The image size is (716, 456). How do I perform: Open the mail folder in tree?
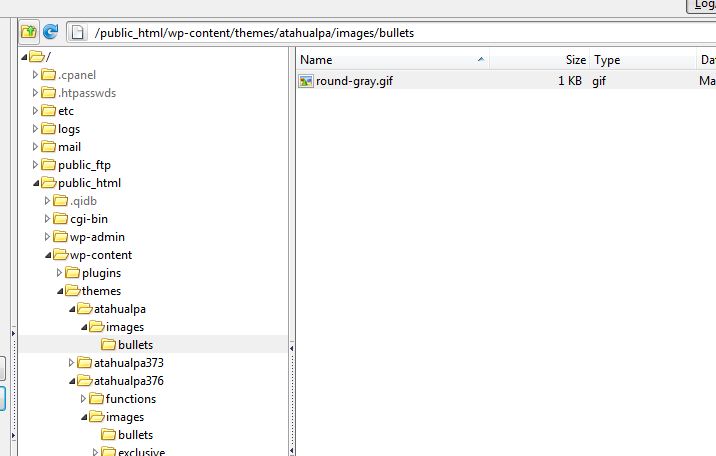click(69, 147)
